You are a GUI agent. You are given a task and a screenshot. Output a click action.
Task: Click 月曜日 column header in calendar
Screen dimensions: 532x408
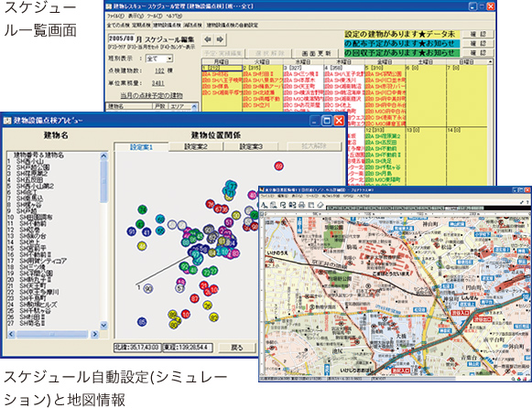pyautogui.click(x=222, y=61)
